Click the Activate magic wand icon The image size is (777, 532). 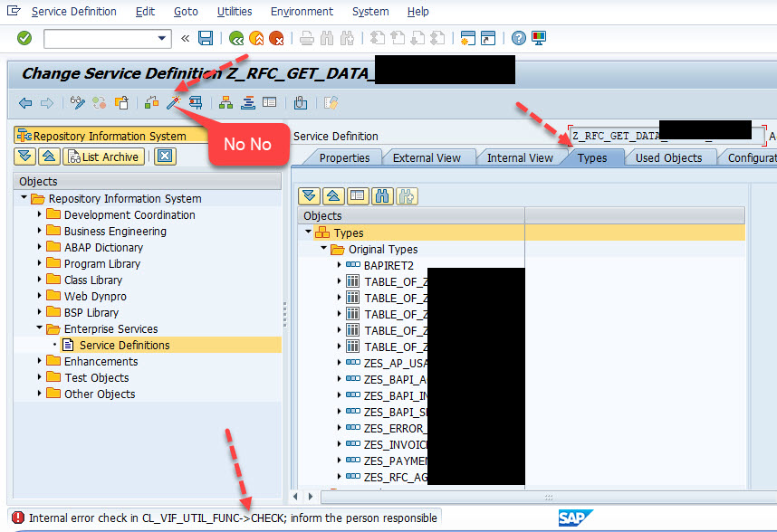point(174,103)
